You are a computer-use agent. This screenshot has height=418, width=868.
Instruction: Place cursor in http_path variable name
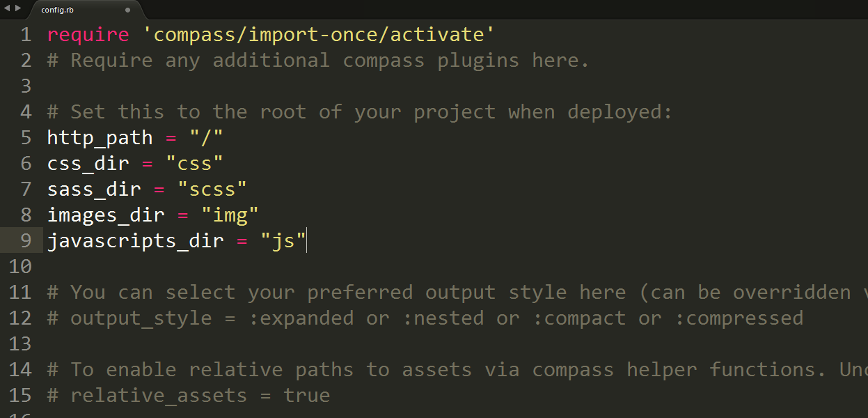(x=100, y=137)
